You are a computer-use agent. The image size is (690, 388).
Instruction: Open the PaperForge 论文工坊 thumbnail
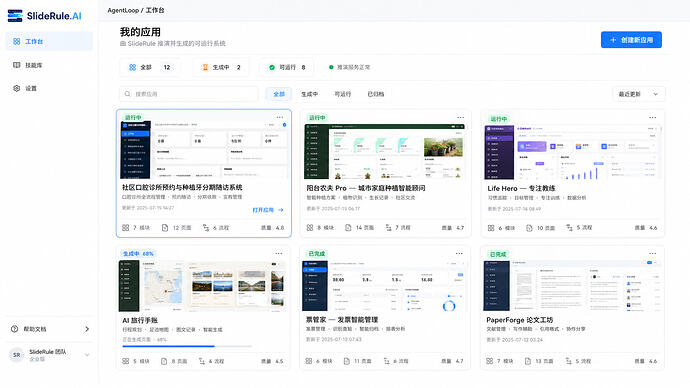pyautogui.click(x=573, y=286)
